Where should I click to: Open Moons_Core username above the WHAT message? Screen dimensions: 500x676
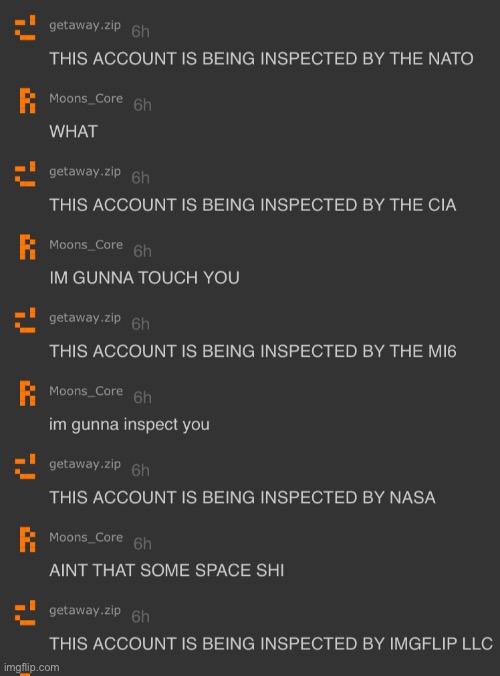click(86, 98)
